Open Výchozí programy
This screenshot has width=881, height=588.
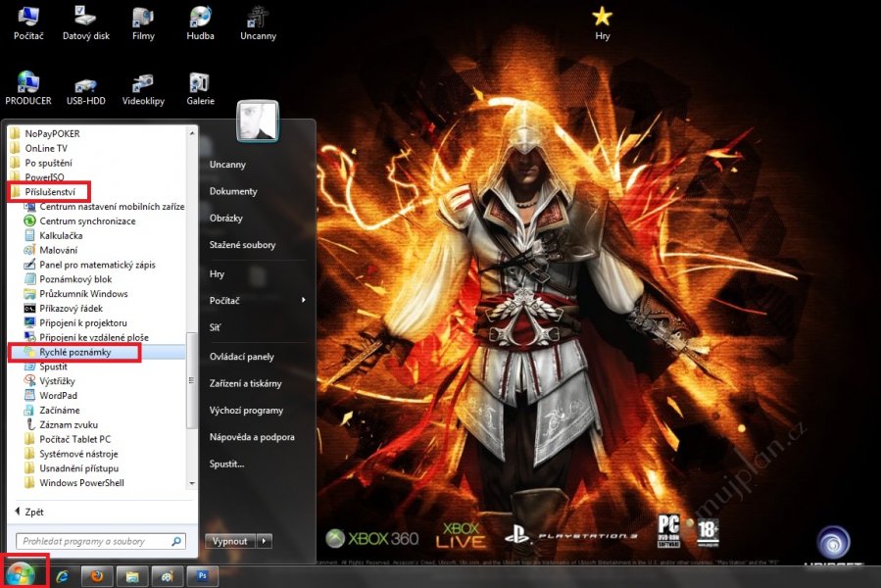pos(246,411)
